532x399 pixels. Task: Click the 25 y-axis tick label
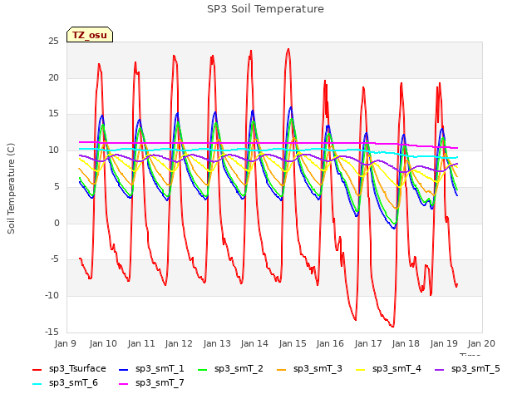(x=53, y=42)
